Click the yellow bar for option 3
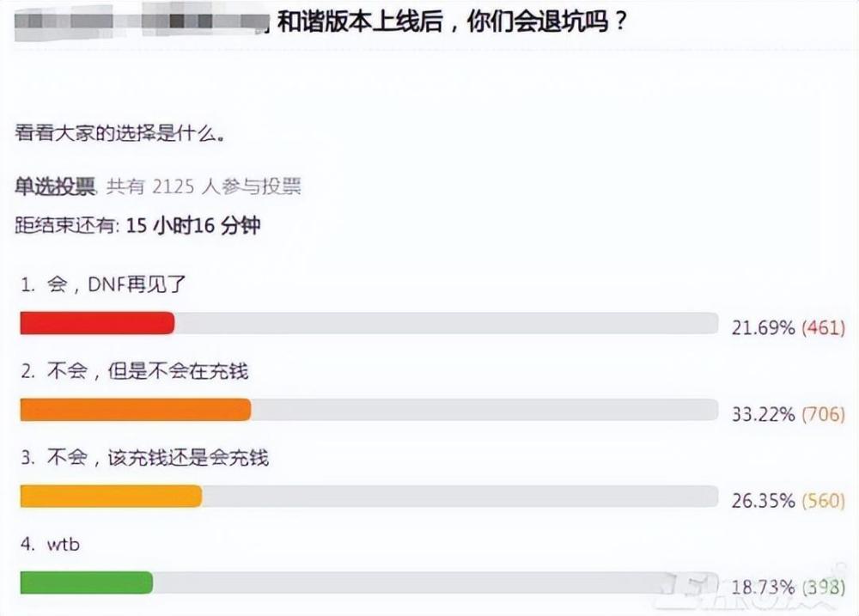859x616 pixels. [111, 496]
